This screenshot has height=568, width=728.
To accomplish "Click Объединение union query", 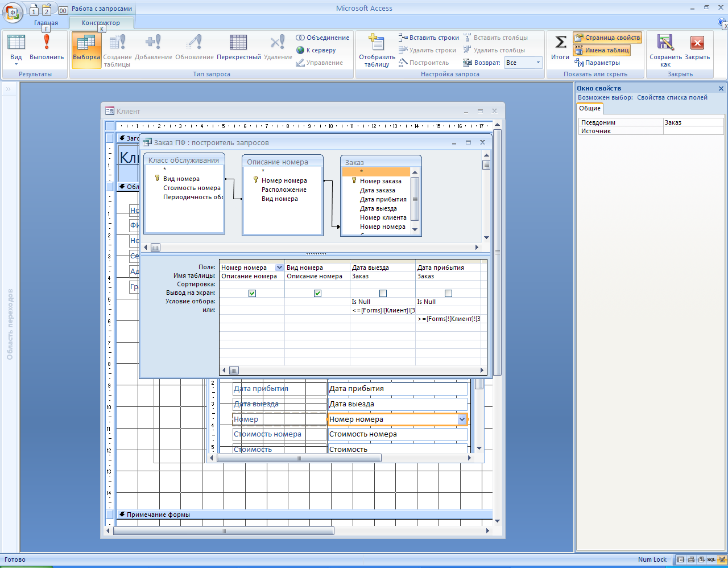I will pyautogui.click(x=322, y=38).
